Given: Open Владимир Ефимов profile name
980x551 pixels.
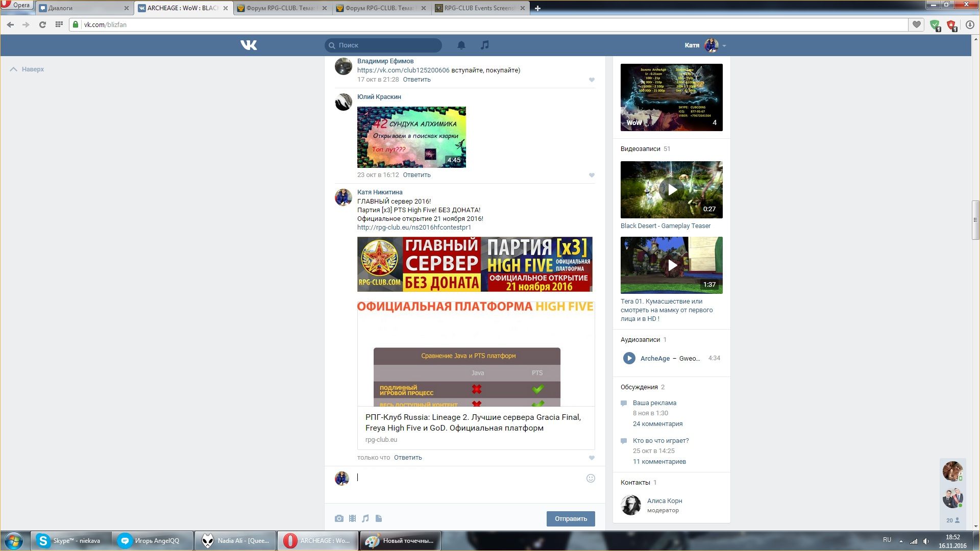Looking at the screenshot, I should (385, 61).
